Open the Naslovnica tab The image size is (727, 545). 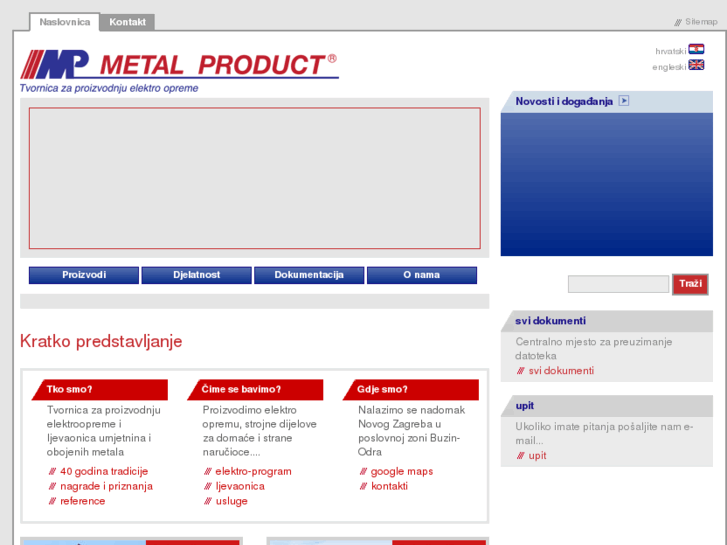pos(64,22)
